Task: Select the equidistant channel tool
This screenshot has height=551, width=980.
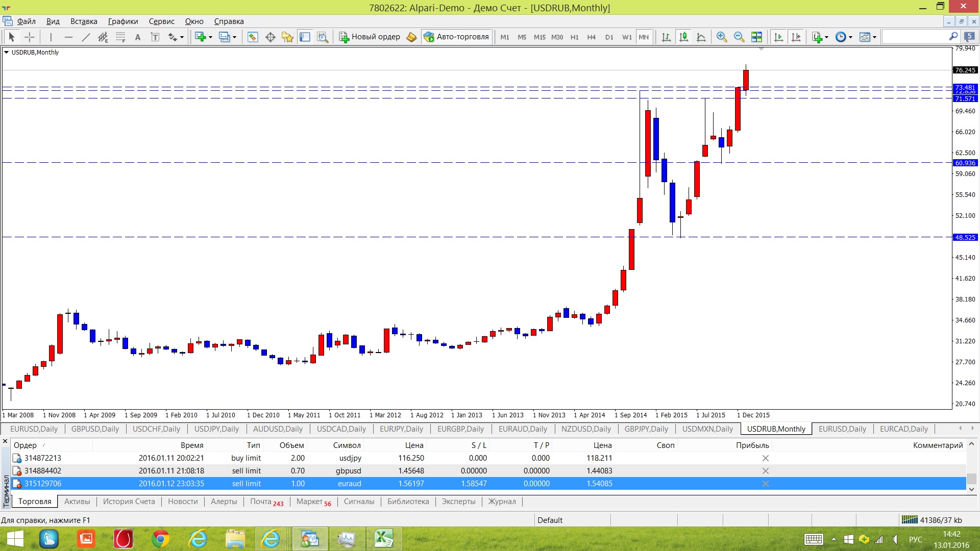Action: click(x=103, y=37)
